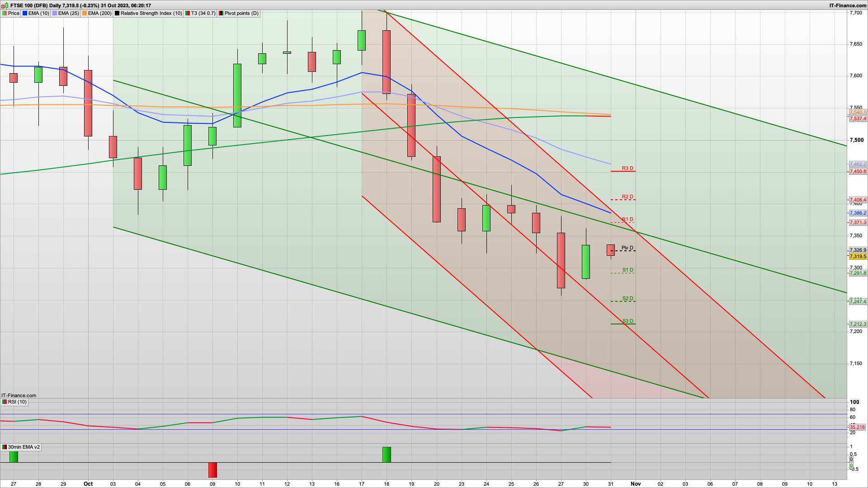Click the R2 D pivot resistance label
The width and height of the screenshot is (868, 488).
627,197
